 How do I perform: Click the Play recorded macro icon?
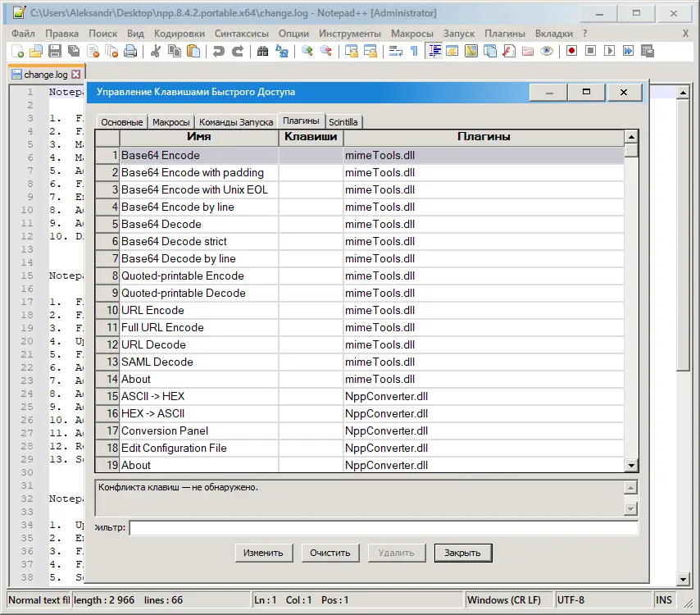click(x=609, y=51)
